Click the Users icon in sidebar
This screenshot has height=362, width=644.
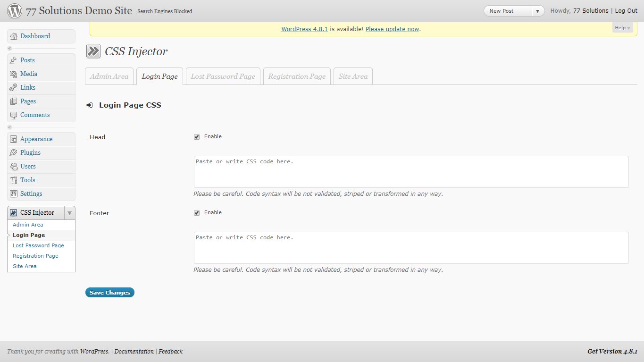[x=14, y=167]
